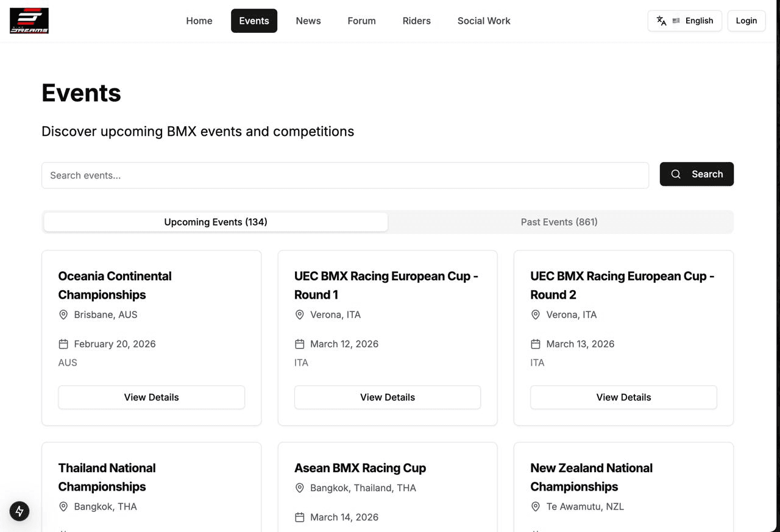
Task: Click calendar icon beside March 12, 2026
Action: click(x=299, y=344)
